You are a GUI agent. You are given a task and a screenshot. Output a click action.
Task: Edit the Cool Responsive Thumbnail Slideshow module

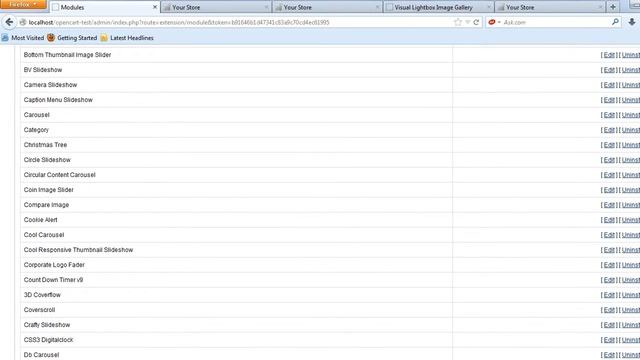click(609, 250)
